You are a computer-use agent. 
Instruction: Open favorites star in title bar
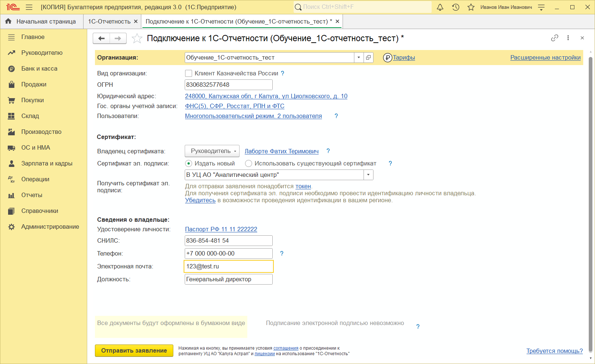[471, 7]
